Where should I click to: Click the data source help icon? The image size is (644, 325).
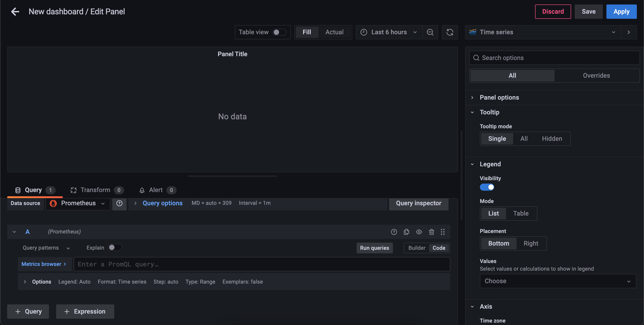click(119, 203)
